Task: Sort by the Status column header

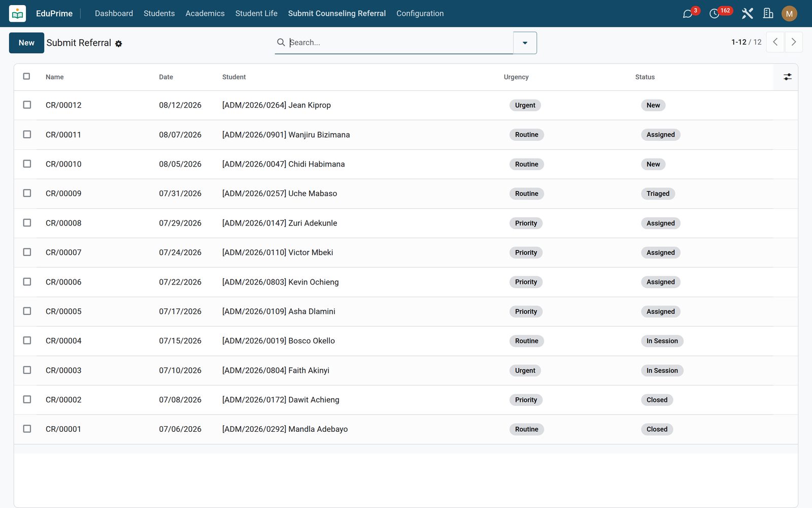Action: click(645, 77)
